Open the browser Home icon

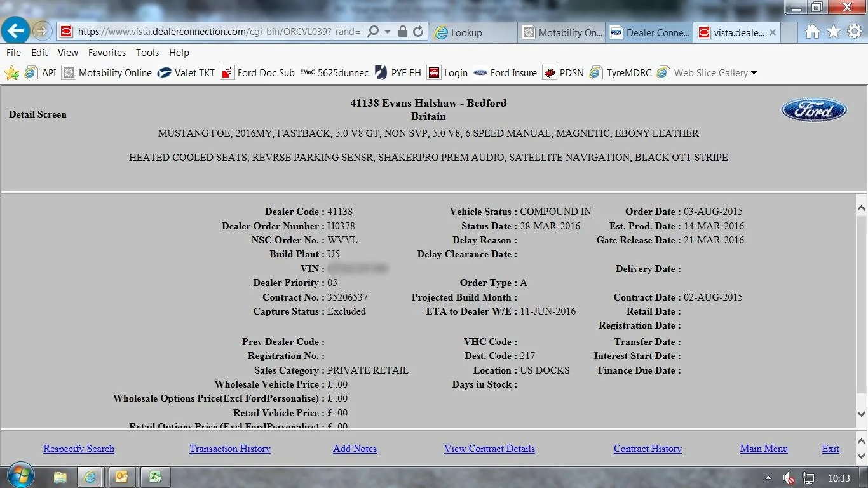pyautogui.click(x=812, y=32)
